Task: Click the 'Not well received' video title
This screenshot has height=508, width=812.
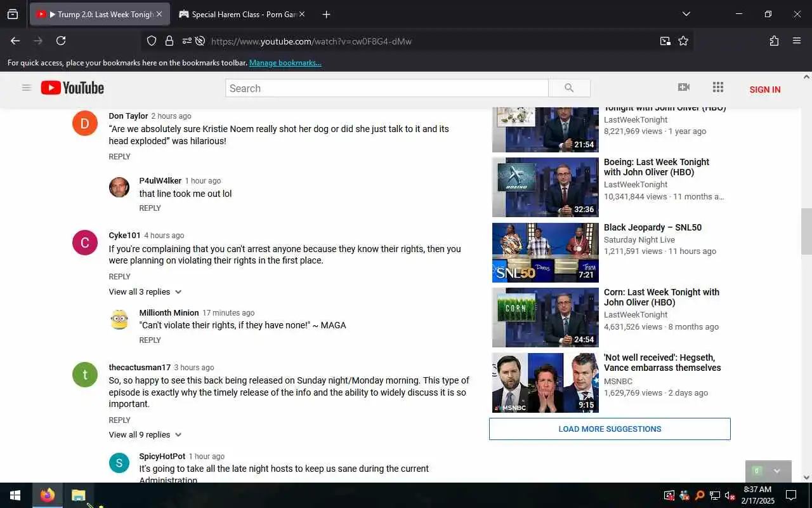Action: point(662,363)
